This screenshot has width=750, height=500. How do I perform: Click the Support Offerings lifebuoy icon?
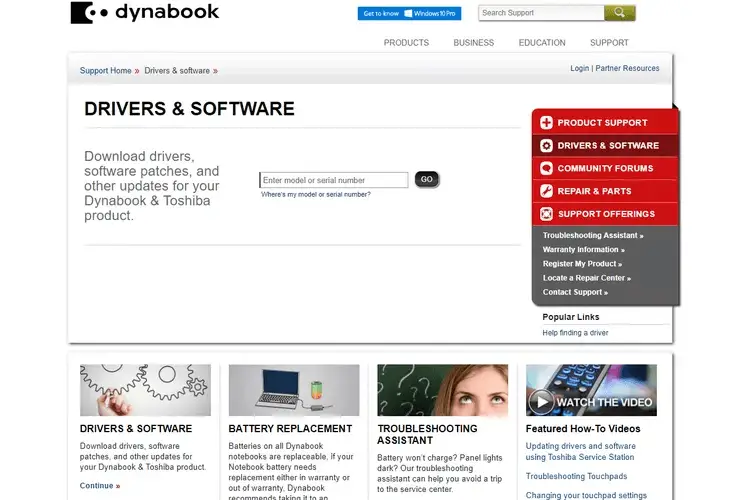546,214
